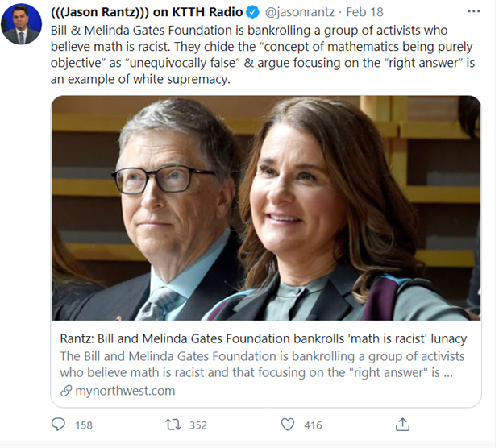Click the retweet count 352
The image size is (503, 448).
click(x=197, y=425)
